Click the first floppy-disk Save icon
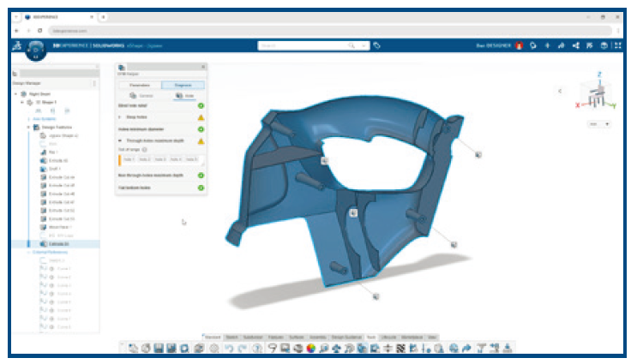Viewport: 637px width, 364px height. tap(159, 348)
